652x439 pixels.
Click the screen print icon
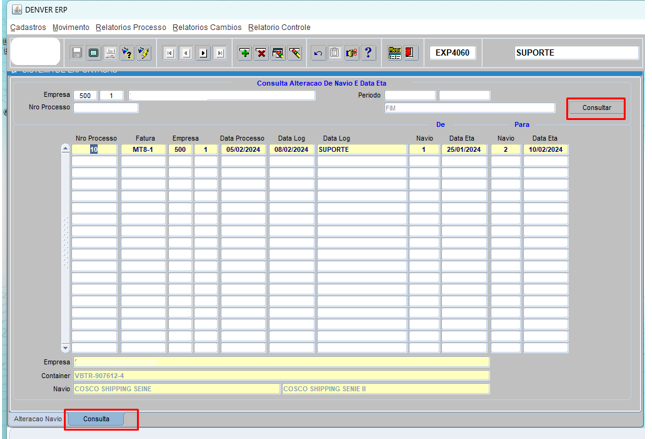[94, 53]
